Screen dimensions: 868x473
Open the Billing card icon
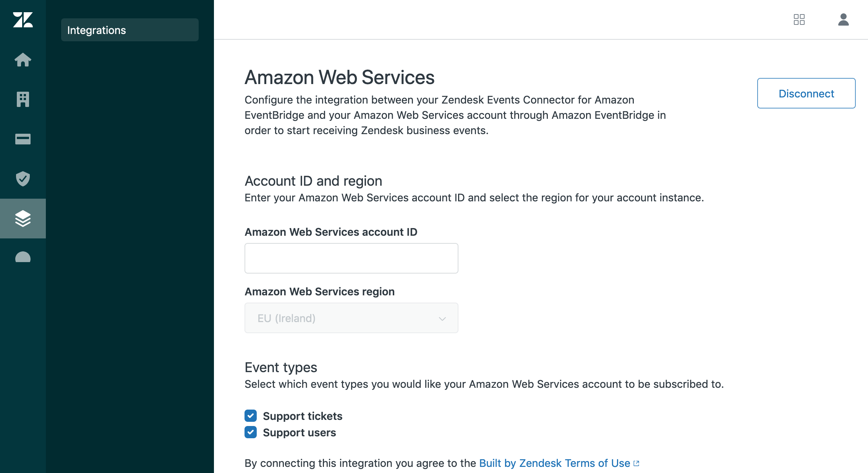[x=23, y=139]
